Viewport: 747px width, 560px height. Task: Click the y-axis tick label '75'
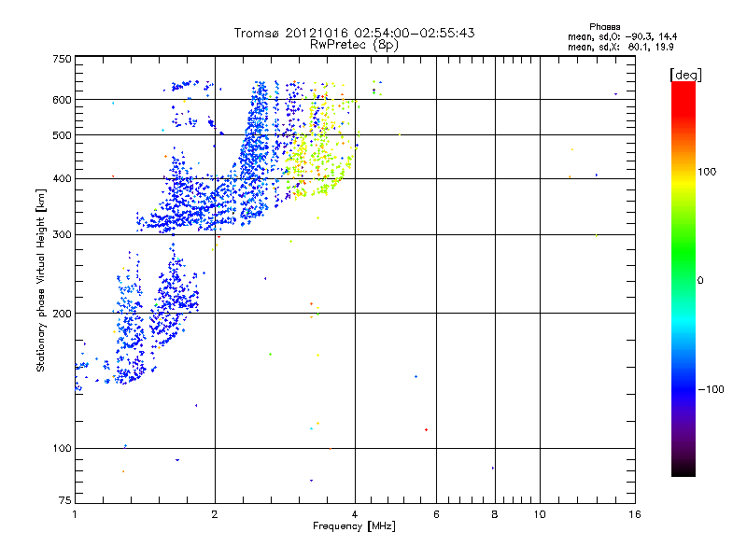(x=65, y=500)
